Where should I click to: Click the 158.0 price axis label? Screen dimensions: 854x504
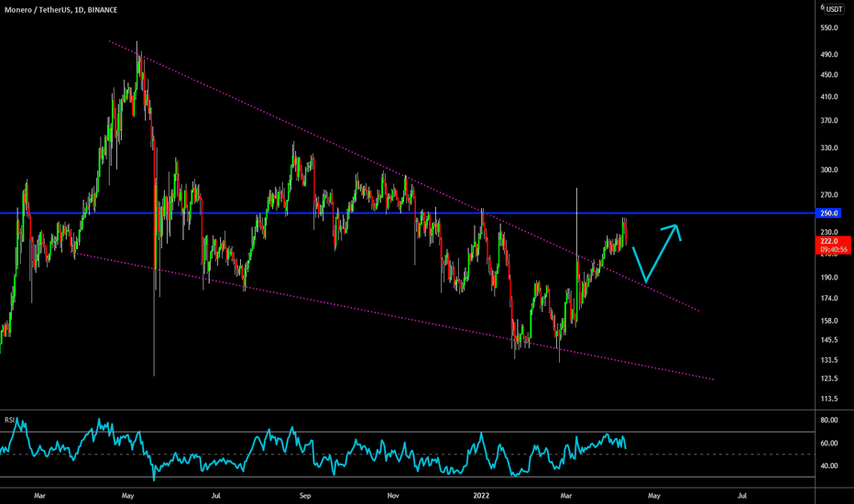[829, 321]
